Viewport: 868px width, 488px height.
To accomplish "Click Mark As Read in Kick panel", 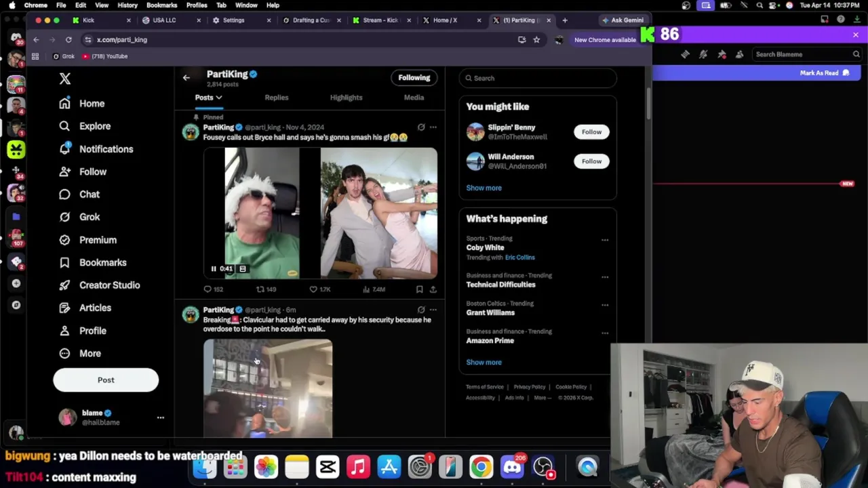I will pos(825,73).
